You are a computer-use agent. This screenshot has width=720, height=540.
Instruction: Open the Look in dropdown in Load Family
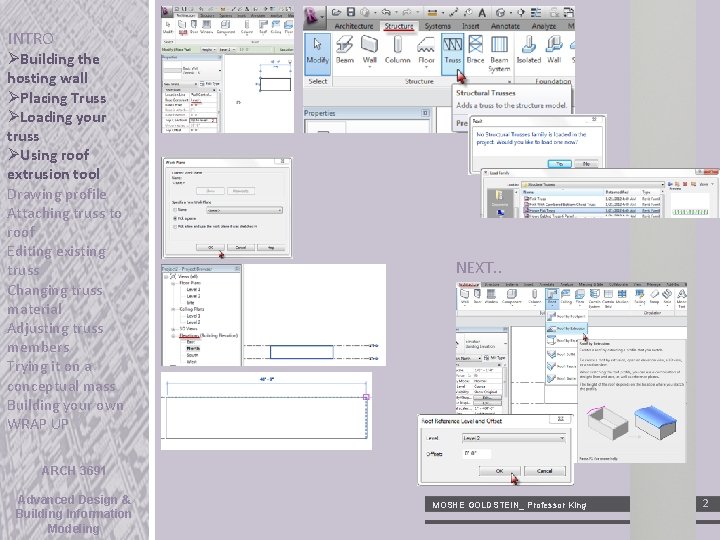coord(593,185)
